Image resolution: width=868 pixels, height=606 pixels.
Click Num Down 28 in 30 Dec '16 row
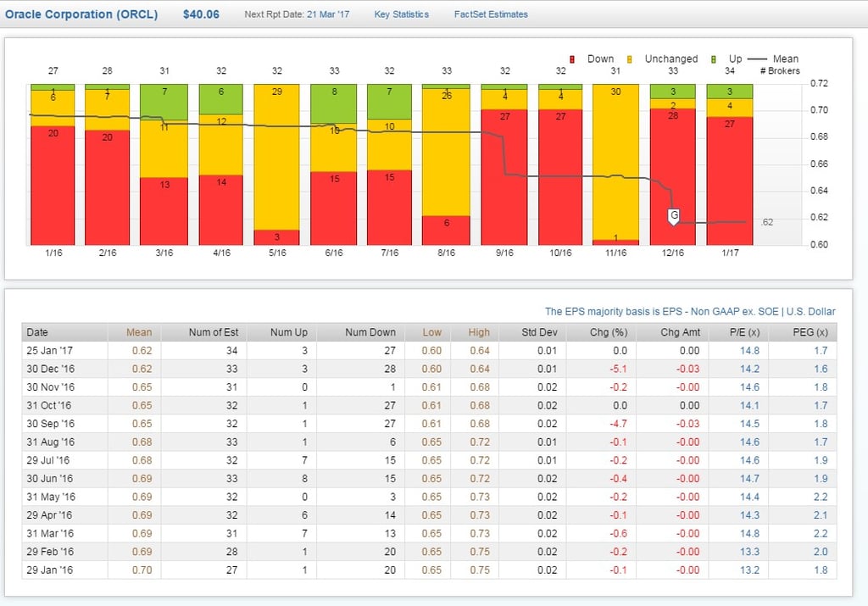click(390, 369)
